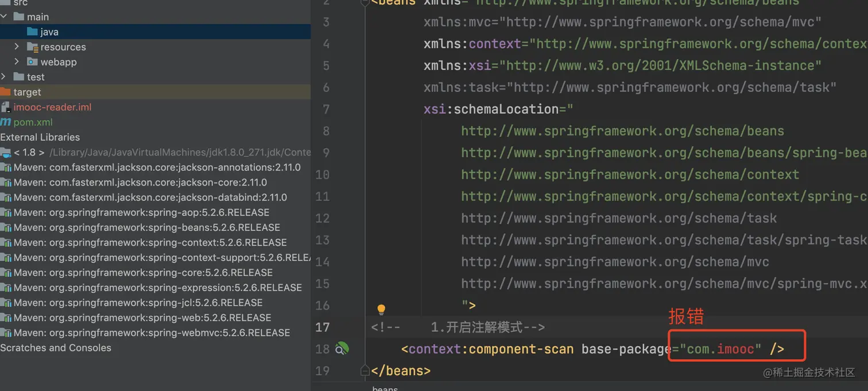This screenshot has width=868, height=391.
Task: Click the library icon for jackson-databind:2.11.0
Action: coord(5,197)
